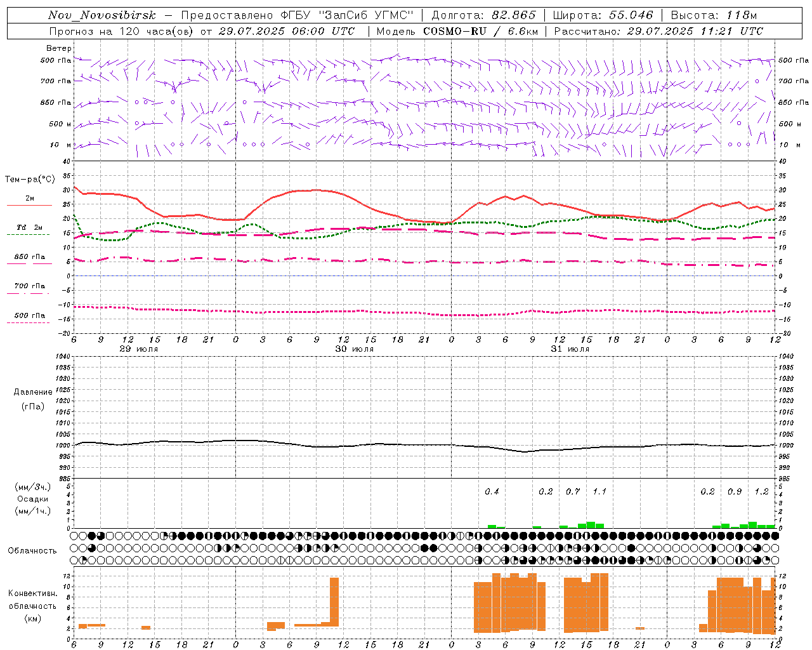Click the '1.1' three-hour precipitation value
The height and width of the screenshot is (650, 812).
click(599, 491)
